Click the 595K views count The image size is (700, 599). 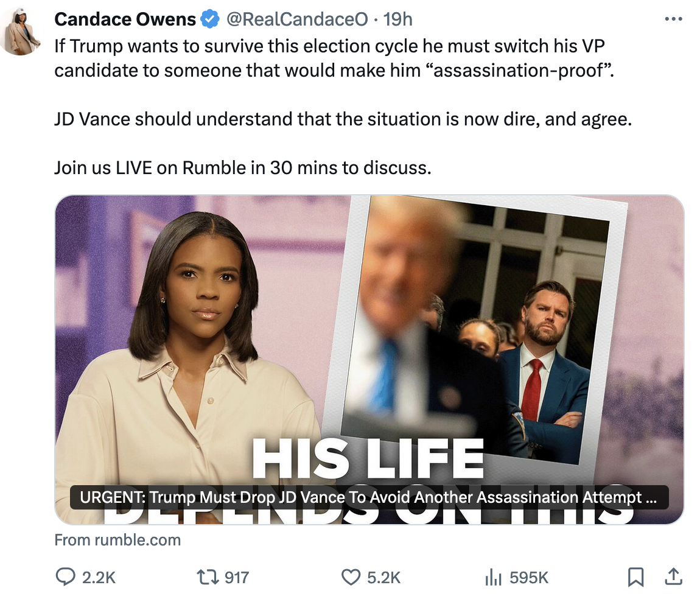coord(528,578)
